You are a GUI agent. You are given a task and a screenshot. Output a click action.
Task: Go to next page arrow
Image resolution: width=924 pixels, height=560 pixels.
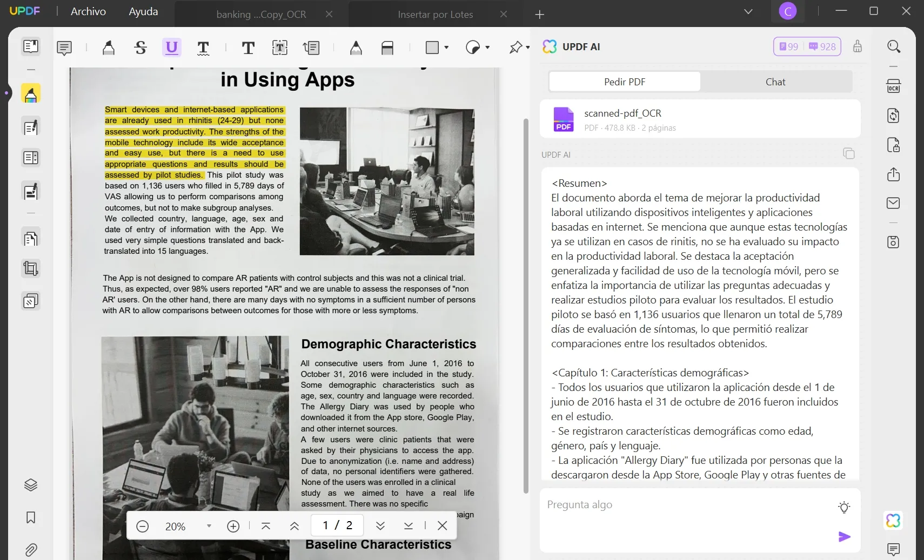(380, 526)
